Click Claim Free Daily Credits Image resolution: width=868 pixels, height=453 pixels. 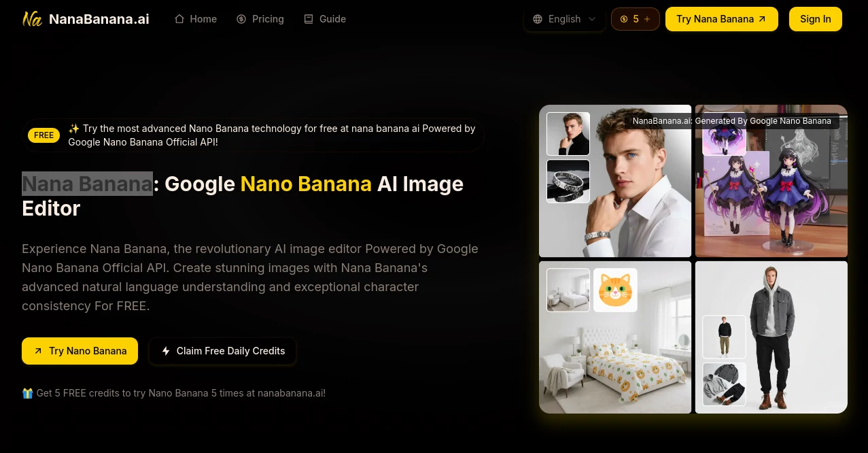222,351
